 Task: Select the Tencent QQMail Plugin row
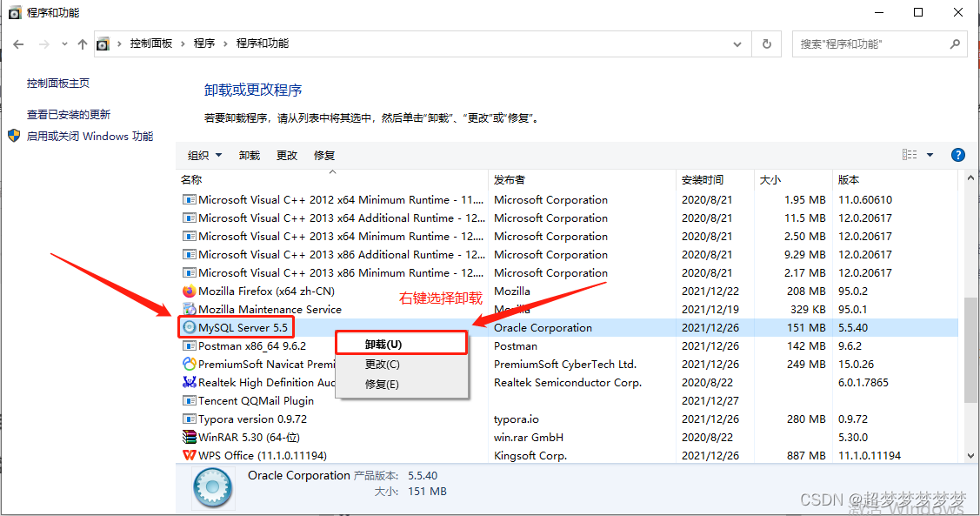coord(567,400)
